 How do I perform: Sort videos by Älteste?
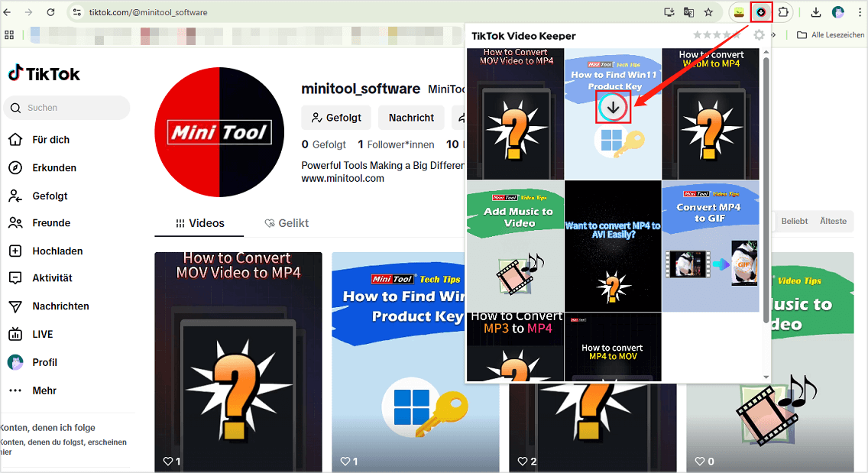833,221
